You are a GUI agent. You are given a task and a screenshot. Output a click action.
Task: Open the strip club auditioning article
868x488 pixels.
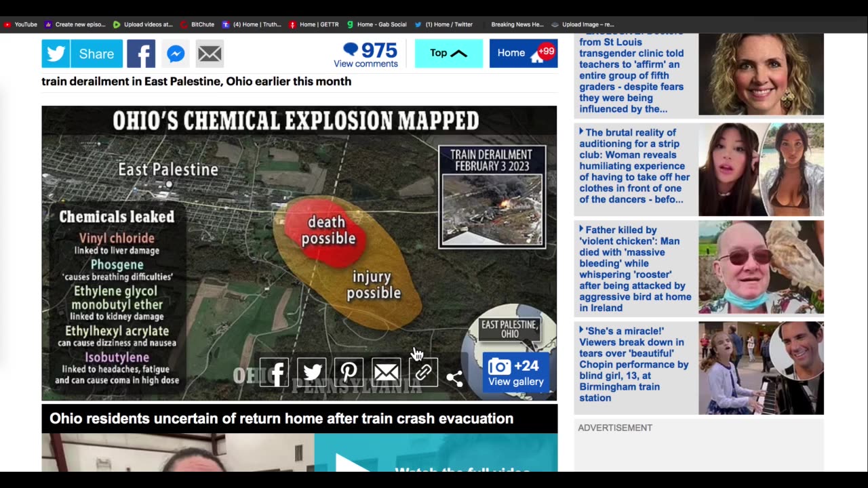[635, 166]
